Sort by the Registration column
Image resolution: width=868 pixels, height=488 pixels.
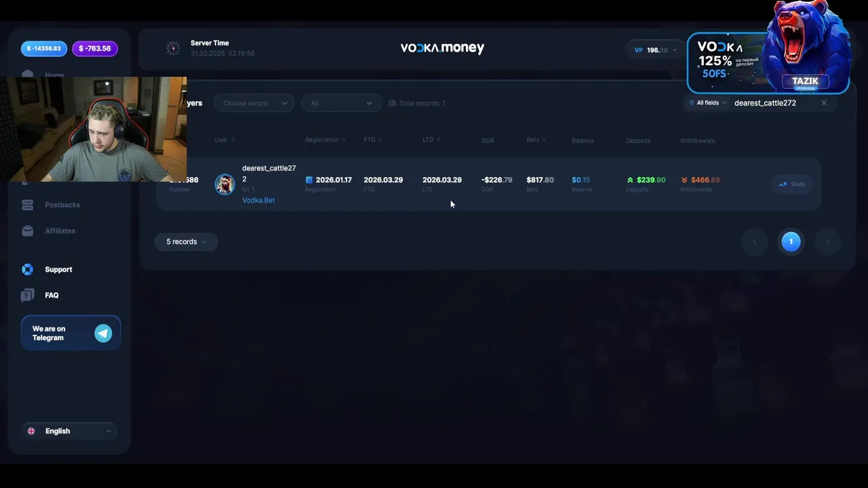[x=325, y=140]
